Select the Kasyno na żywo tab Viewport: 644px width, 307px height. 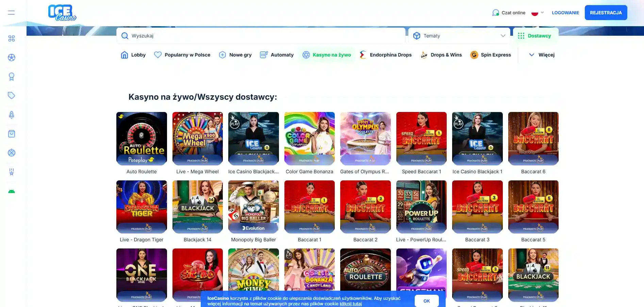(327, 55)
